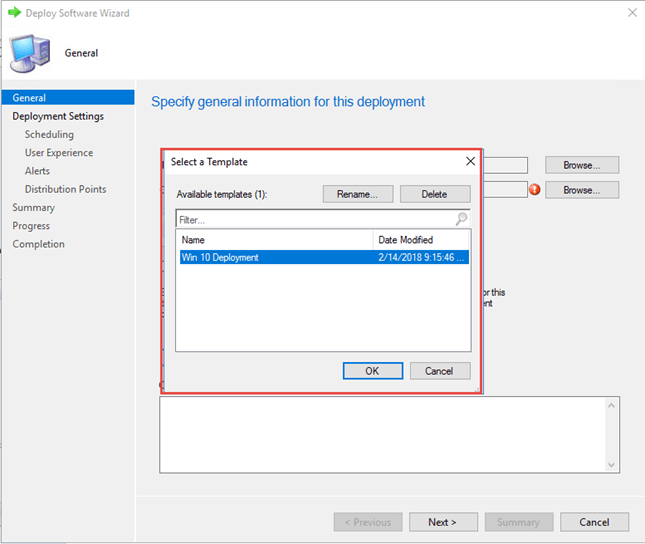Click the filter search magnifier icon
This screenshot has width=645, height=544.
click(x=461, y=219)
